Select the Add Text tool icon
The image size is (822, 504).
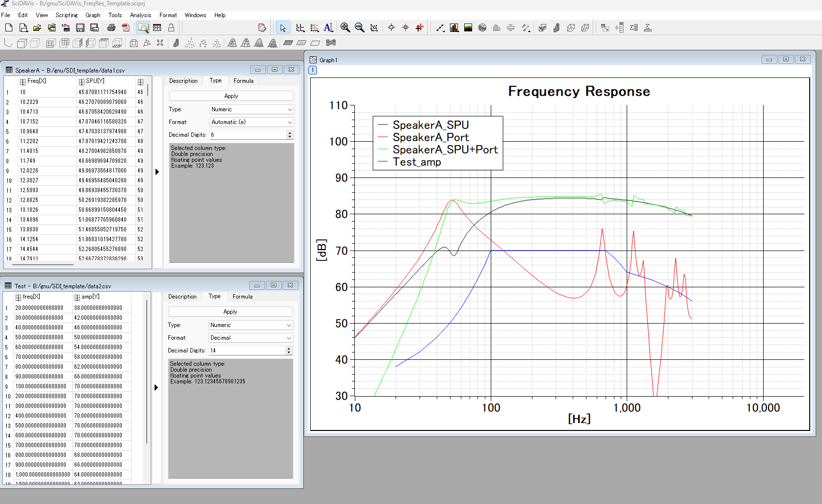(x=329, y=28)
